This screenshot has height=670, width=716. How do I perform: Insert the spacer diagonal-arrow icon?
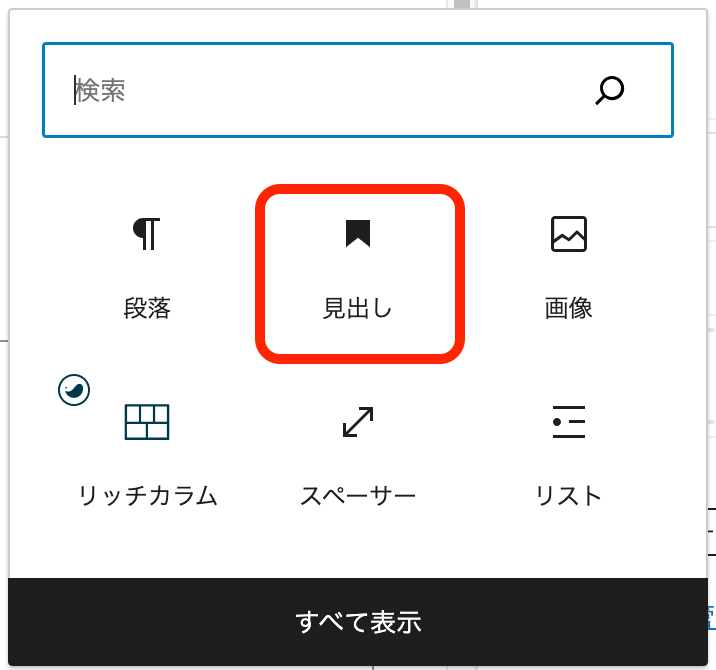[358, 422]
